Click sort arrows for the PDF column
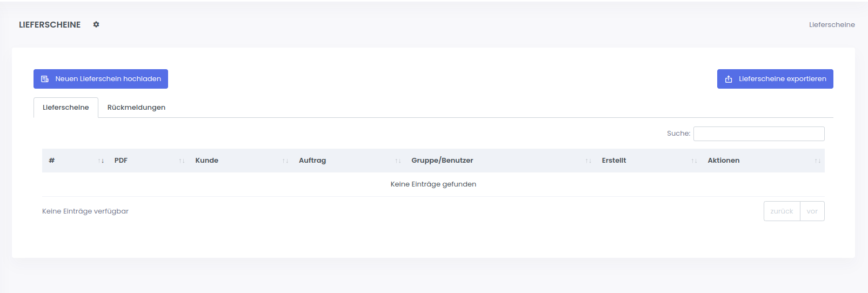 coord(182,161)
